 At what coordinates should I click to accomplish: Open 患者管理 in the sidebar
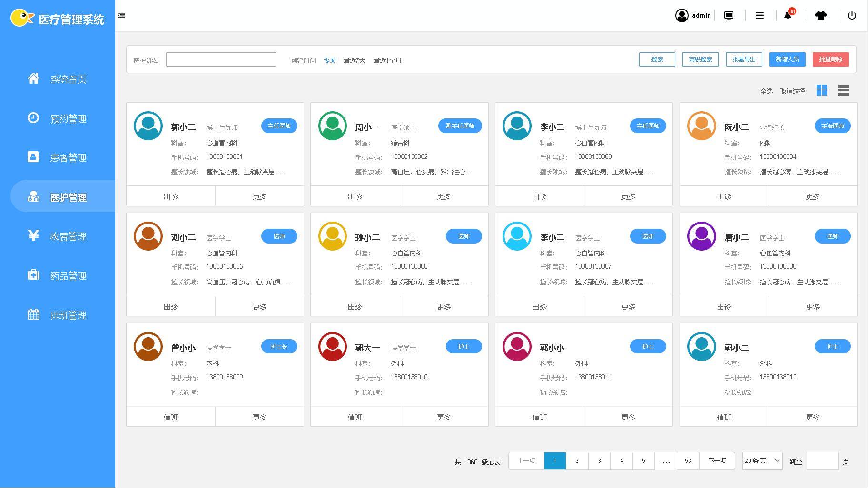(68, 158)
